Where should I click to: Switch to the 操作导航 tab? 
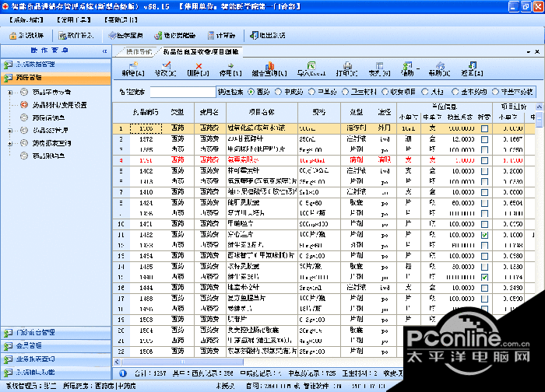pos(139,51)
